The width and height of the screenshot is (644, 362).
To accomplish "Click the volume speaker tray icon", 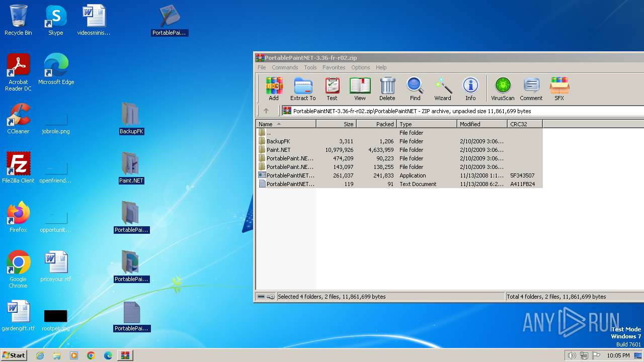I will click(x=572, y=355).
